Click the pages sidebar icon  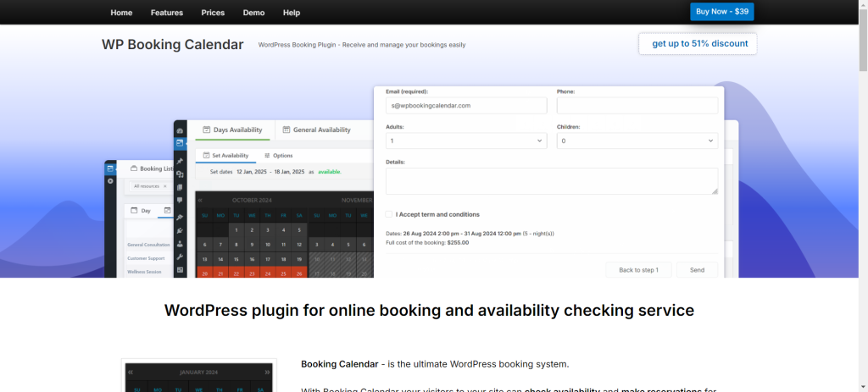pos(180,187)
